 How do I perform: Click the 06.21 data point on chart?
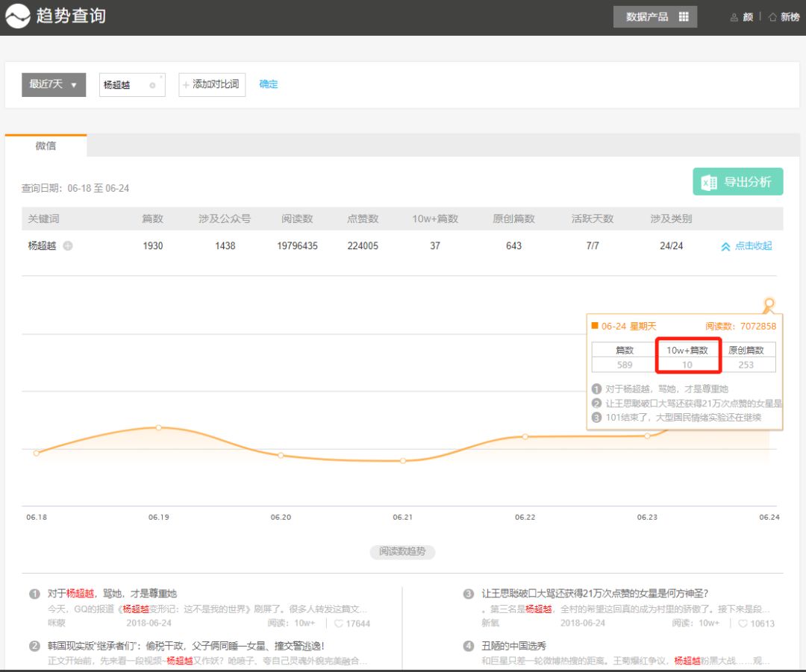(x=403, y=461)
